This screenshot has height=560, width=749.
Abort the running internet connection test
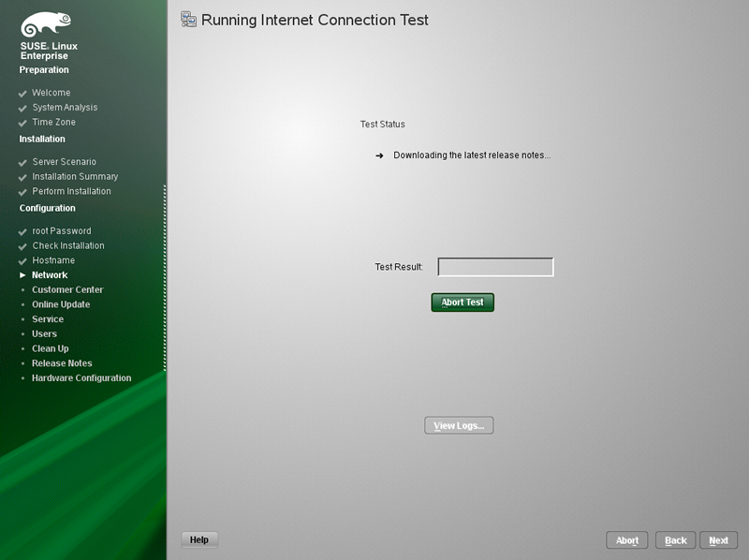(x=463, y=302)
